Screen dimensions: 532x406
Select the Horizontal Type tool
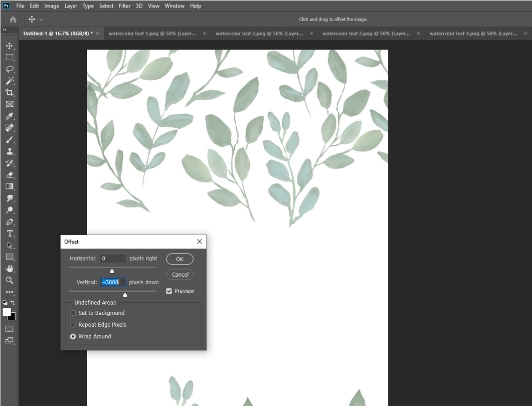(10, 234)
